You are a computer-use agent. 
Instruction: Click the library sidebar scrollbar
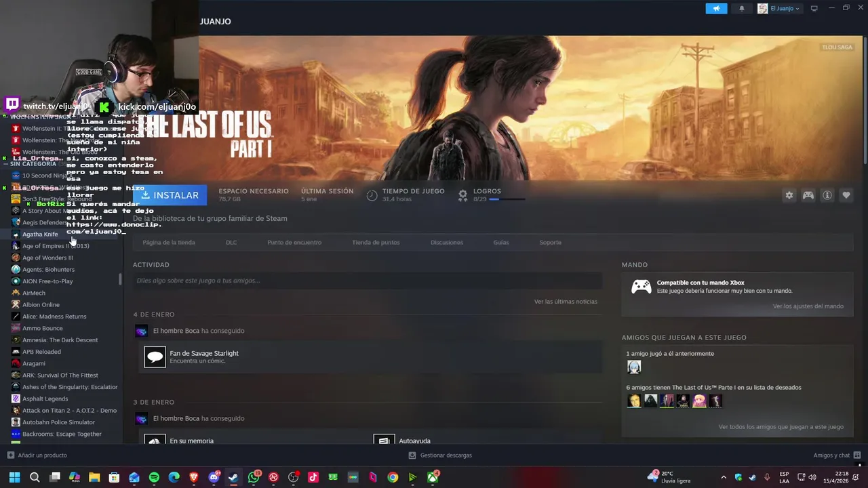coord(121,279)
